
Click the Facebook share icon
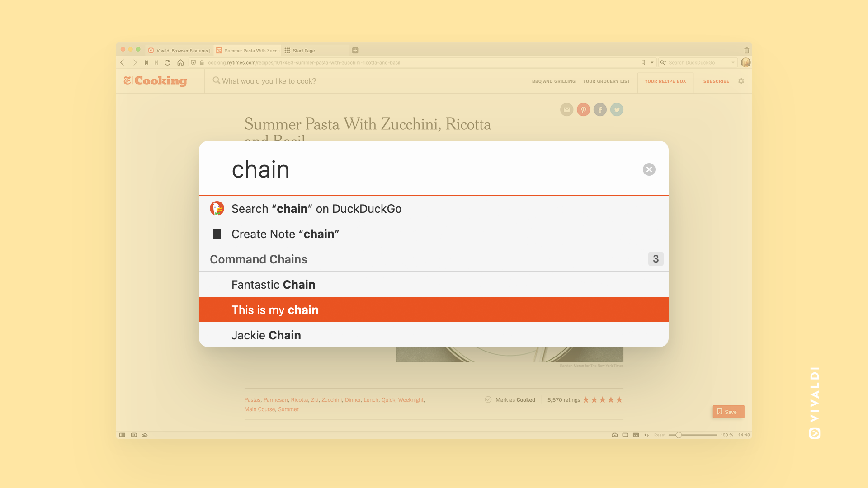(x=600, y=110)
